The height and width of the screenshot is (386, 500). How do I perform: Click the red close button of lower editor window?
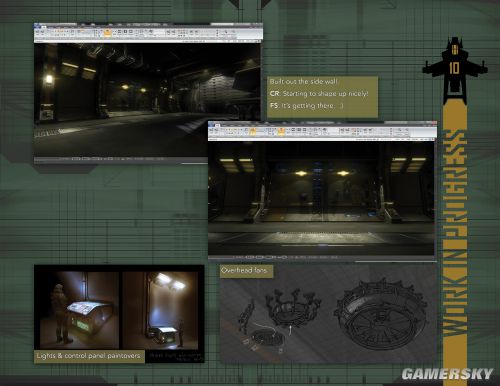point(433,124)
